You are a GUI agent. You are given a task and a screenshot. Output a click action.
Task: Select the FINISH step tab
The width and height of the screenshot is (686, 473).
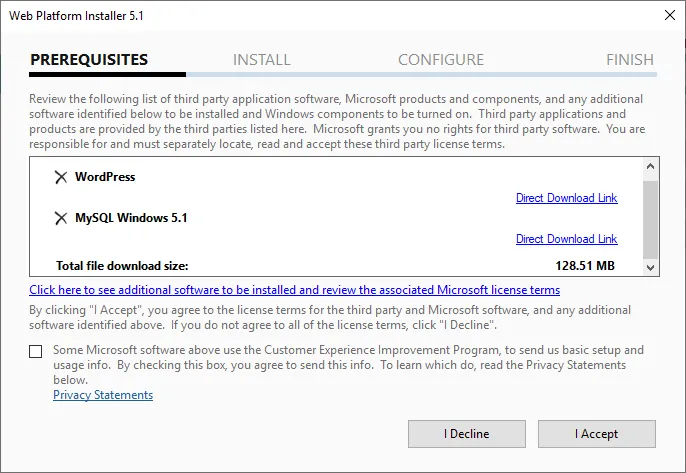tap(629, 60)
